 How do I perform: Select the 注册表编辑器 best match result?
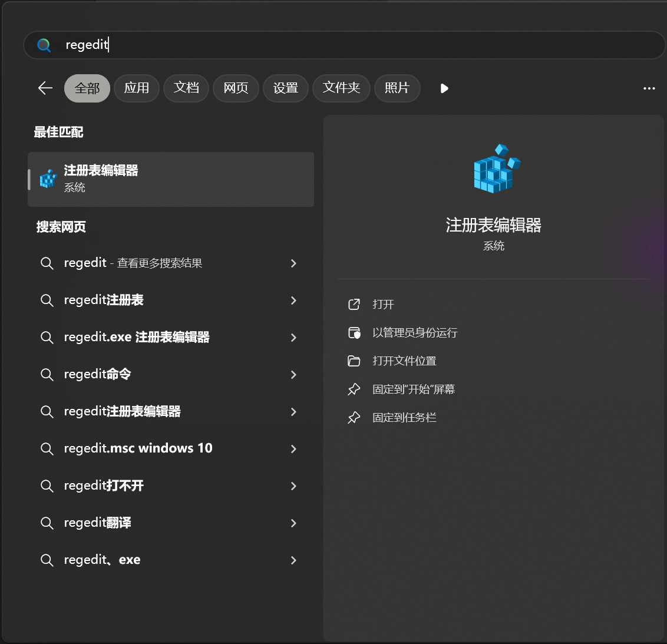click(x=171, y=179)
